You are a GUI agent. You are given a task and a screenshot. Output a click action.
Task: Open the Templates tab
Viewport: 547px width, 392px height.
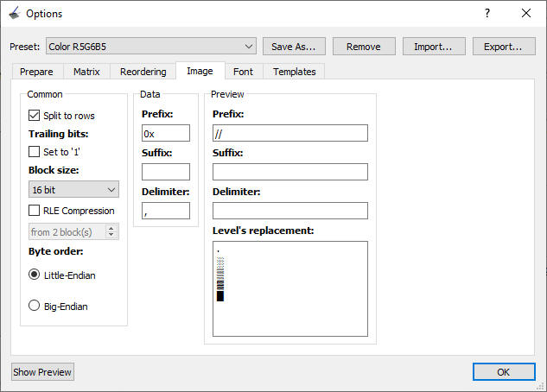(295, 72)
